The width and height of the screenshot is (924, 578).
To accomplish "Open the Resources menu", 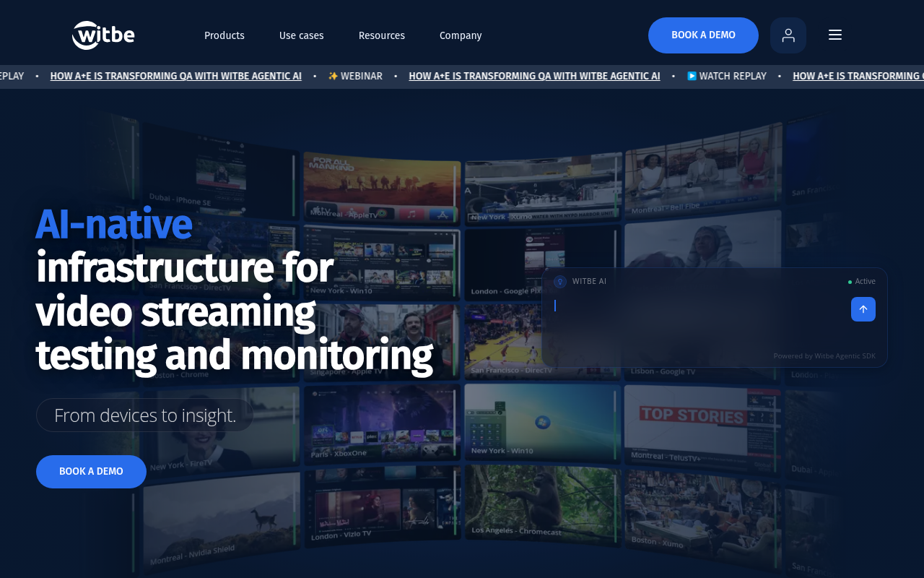I will tap(382, 35).
